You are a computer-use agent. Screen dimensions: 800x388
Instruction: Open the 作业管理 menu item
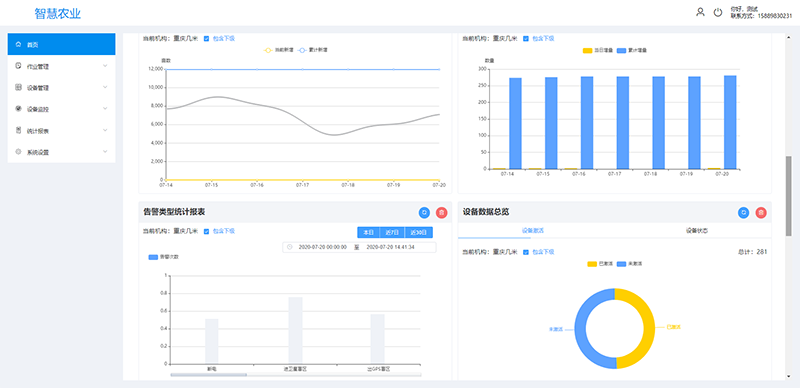(x=61, y=66)
